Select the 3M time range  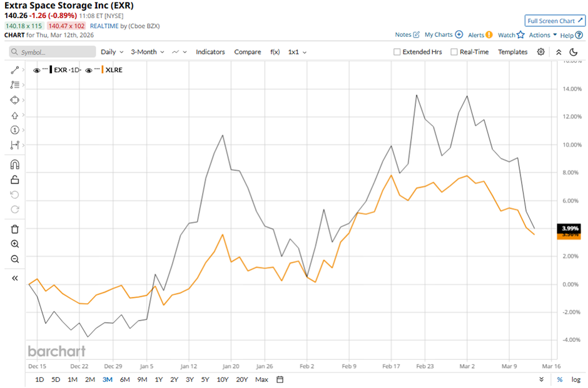click(x=107, y=379)
